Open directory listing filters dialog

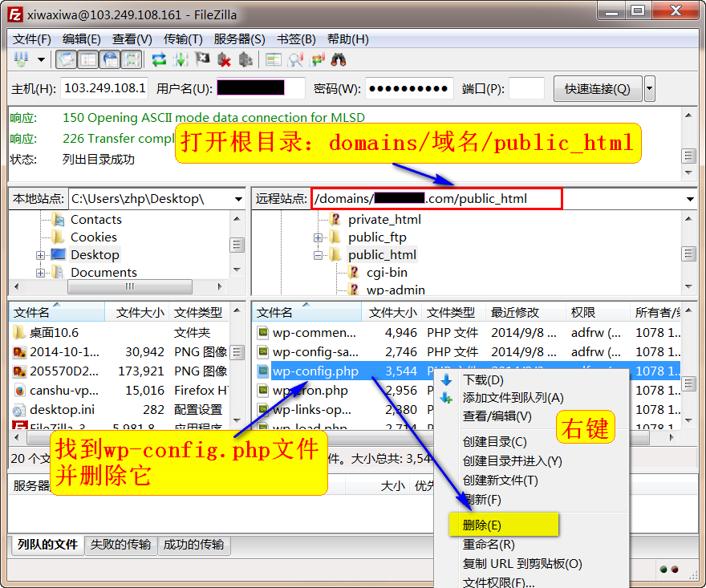click(x=274, y=59)
